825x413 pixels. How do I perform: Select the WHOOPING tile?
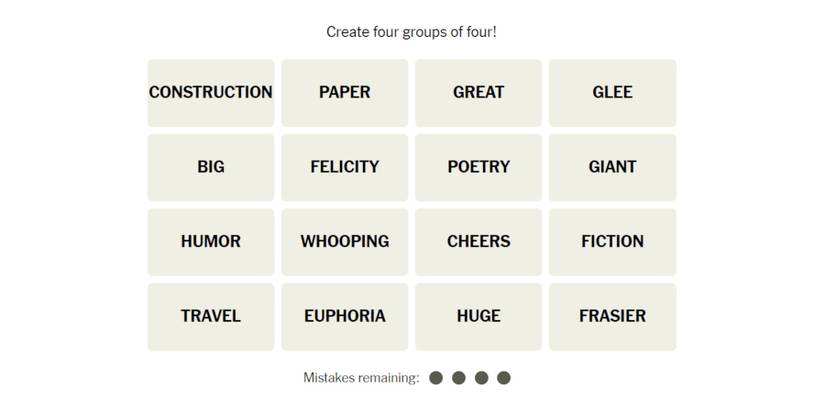(345, 241)
